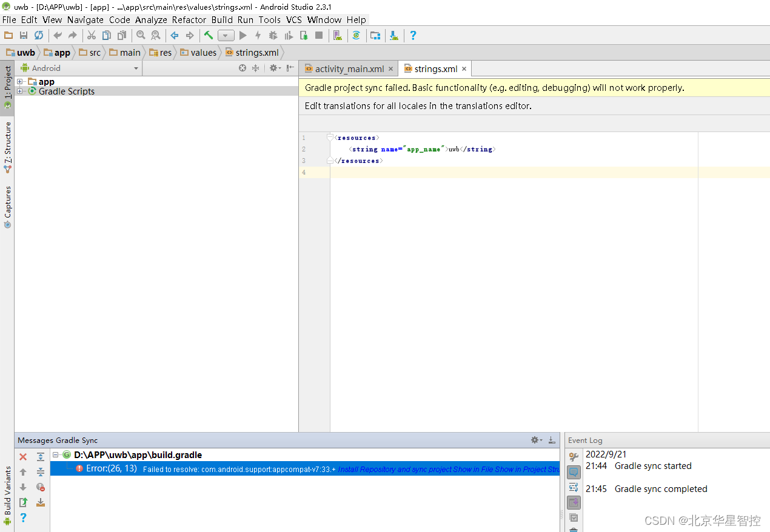
Task: Click the Debug bug icon
Action: tap(273, 36)
